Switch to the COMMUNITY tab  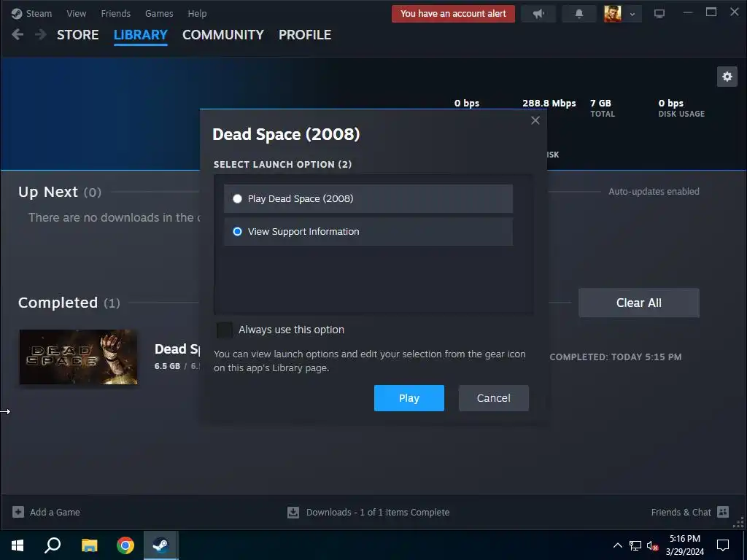223,35
